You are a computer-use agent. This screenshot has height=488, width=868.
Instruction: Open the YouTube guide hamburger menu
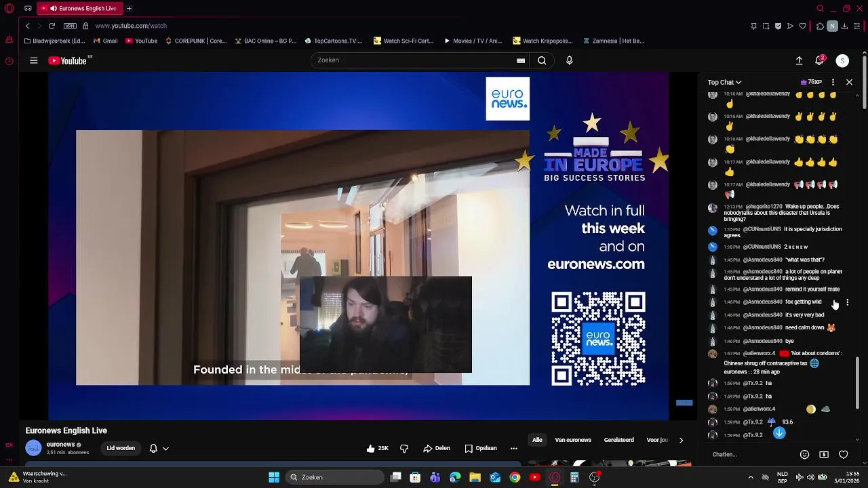pyautogui.click(x=33, y=61)
